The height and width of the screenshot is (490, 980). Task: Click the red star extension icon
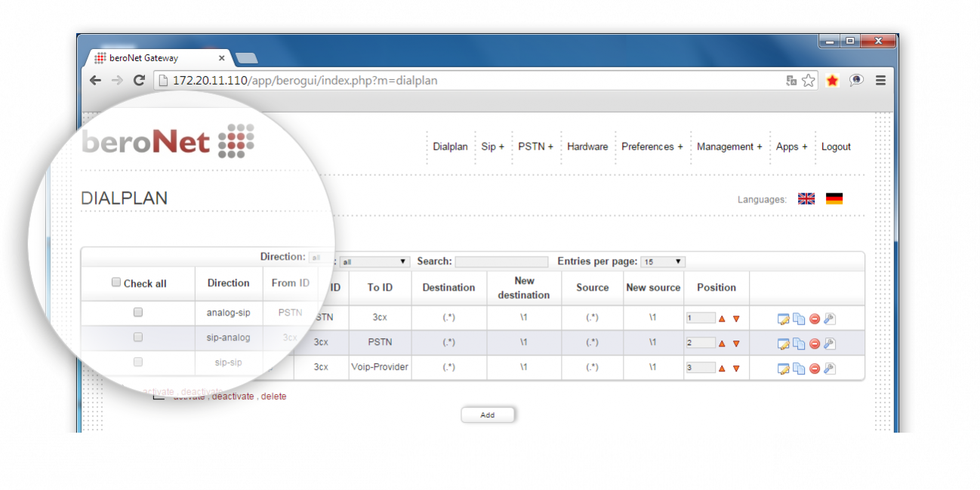832,80
